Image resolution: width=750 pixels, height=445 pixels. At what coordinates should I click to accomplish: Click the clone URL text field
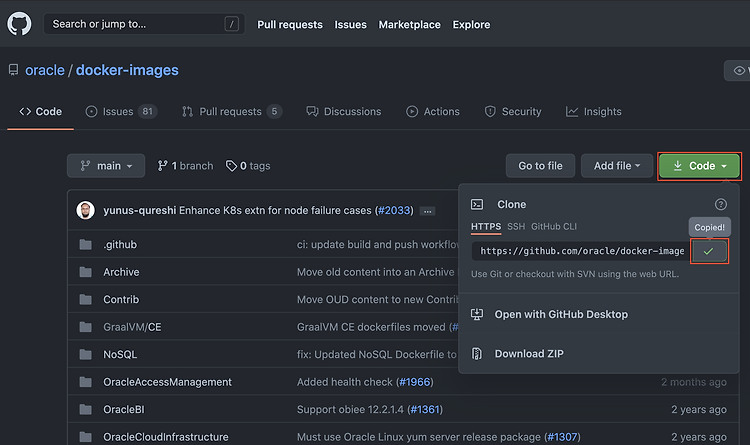coord(581,251)
